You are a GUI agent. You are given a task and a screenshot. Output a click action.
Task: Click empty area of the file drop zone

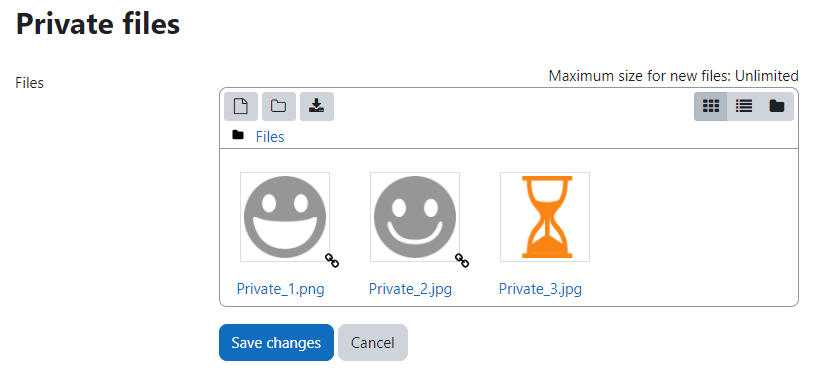[x=696, y=227]
